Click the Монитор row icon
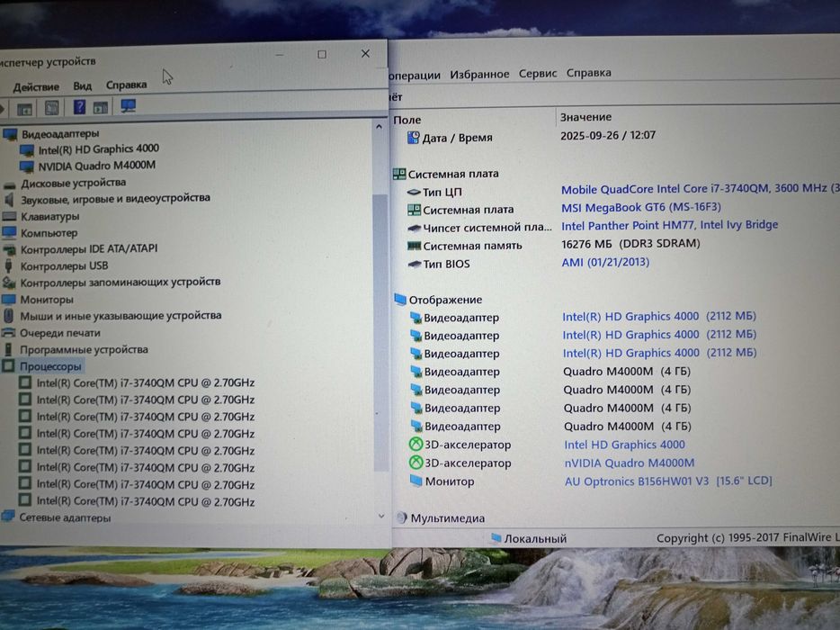 416,481
